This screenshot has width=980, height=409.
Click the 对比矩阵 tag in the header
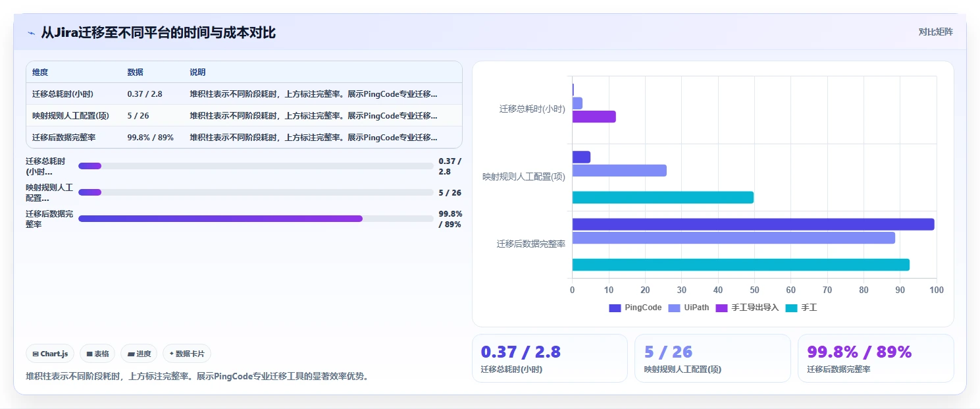click(935, 32)
